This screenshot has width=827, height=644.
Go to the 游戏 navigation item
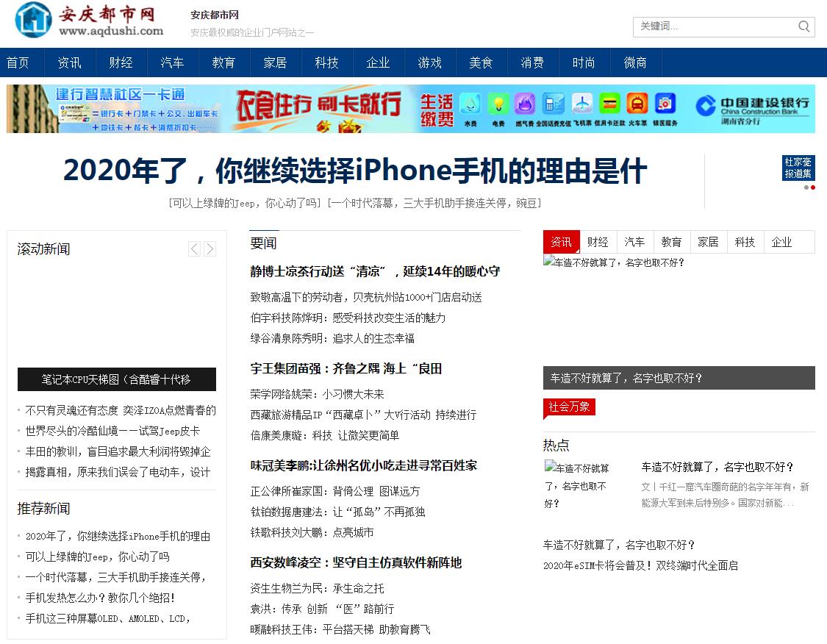coord(430,62)
